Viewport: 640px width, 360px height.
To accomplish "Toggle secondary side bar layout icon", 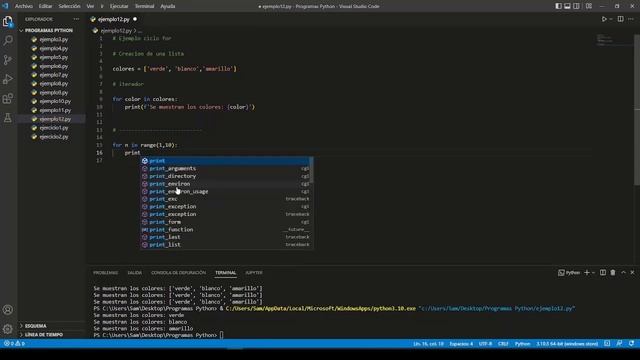I will click(x=576, y=6).
